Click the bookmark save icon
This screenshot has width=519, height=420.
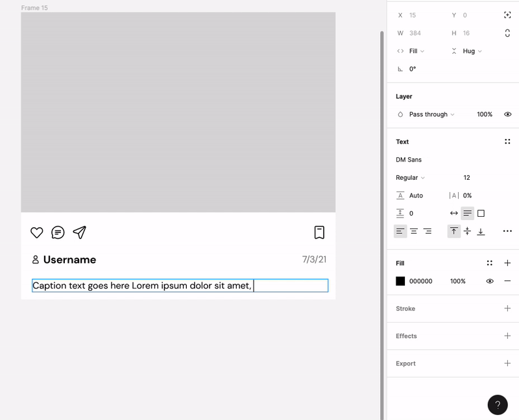coord(319,232)
